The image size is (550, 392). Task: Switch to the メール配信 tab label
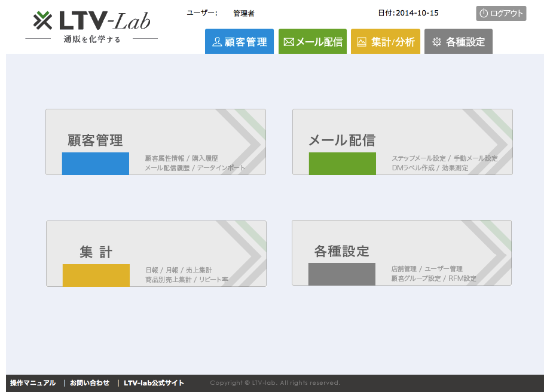coord(319,42)
